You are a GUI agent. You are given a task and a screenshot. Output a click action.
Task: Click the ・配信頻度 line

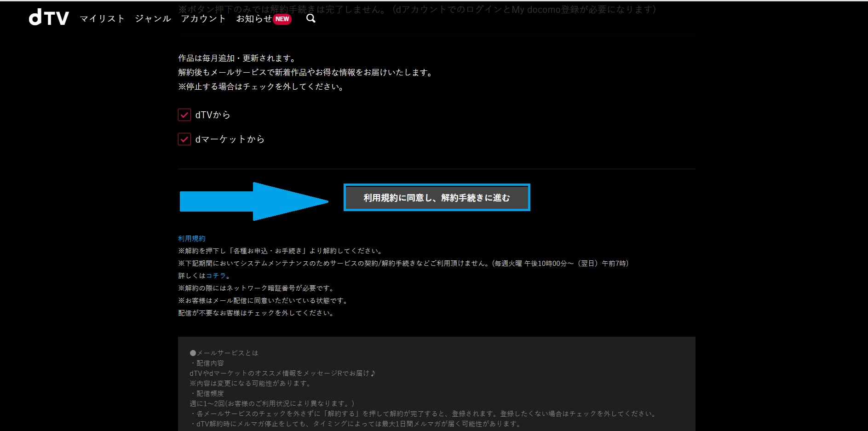click(207, 393)
